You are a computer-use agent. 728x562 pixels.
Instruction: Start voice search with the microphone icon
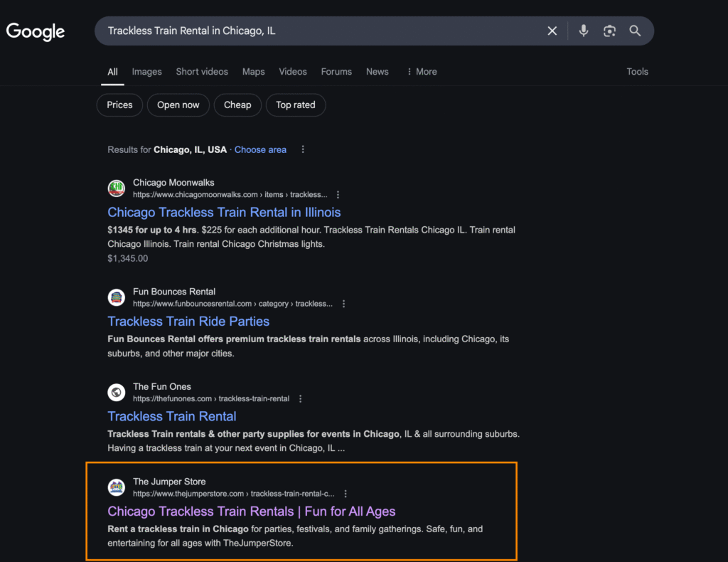pos(584,31)
